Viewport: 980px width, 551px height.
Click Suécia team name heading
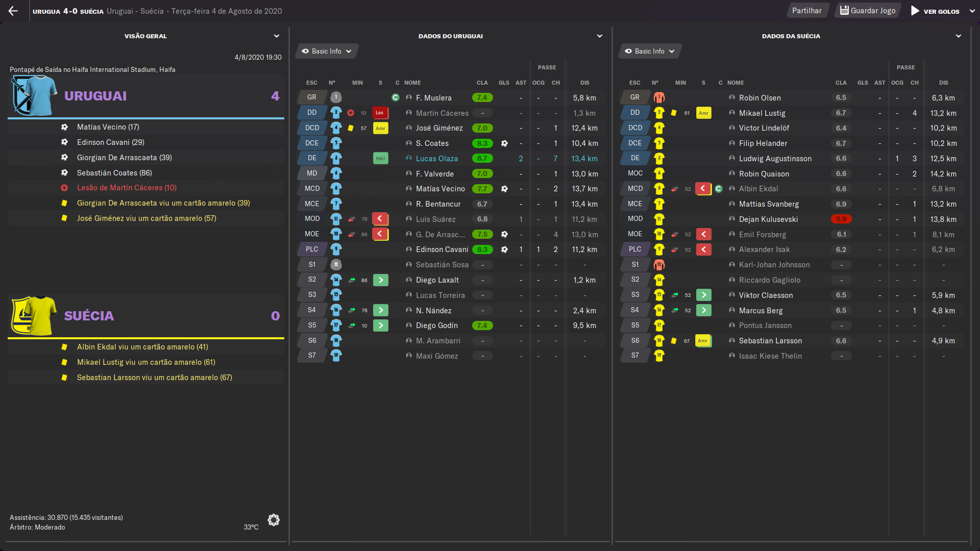tap(89, 316)
